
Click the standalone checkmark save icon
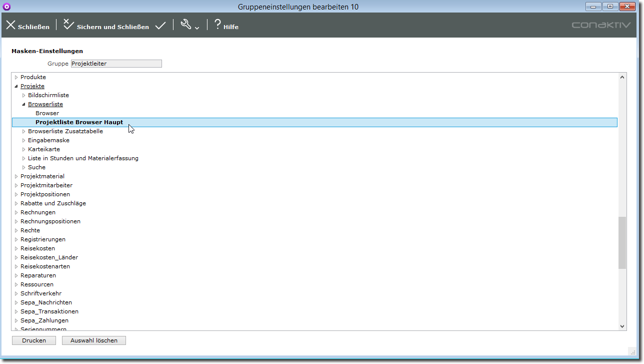click(160, 26)
